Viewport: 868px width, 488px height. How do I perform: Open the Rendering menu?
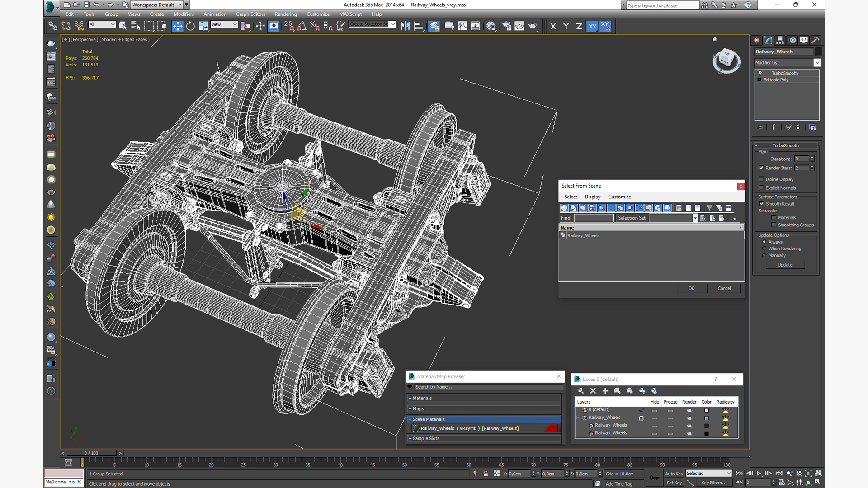tap(285, 14)
